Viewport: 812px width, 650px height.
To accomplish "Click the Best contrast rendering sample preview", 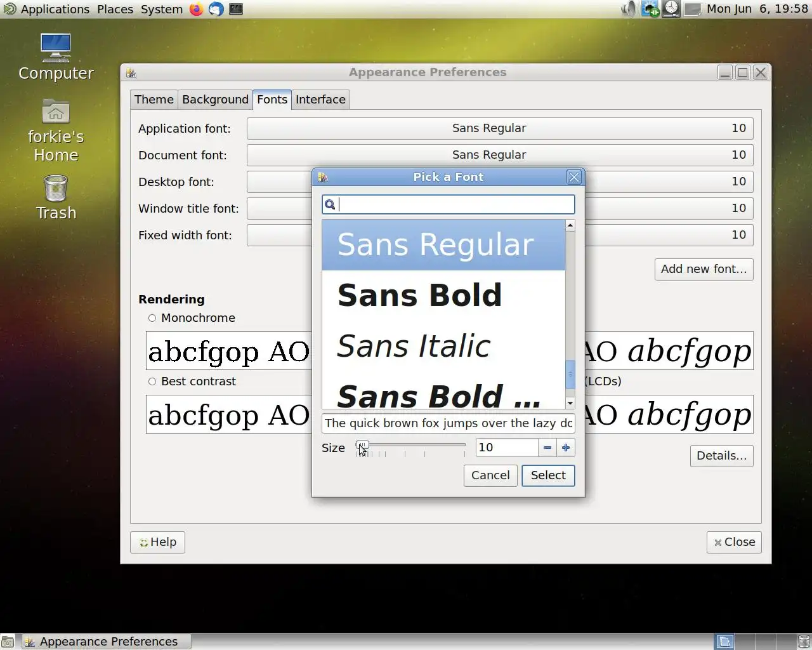I will point(228,415).
